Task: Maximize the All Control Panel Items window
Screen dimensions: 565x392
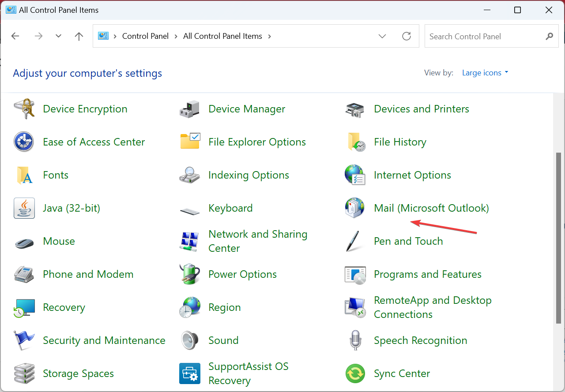Action: (x=518, y=10)
